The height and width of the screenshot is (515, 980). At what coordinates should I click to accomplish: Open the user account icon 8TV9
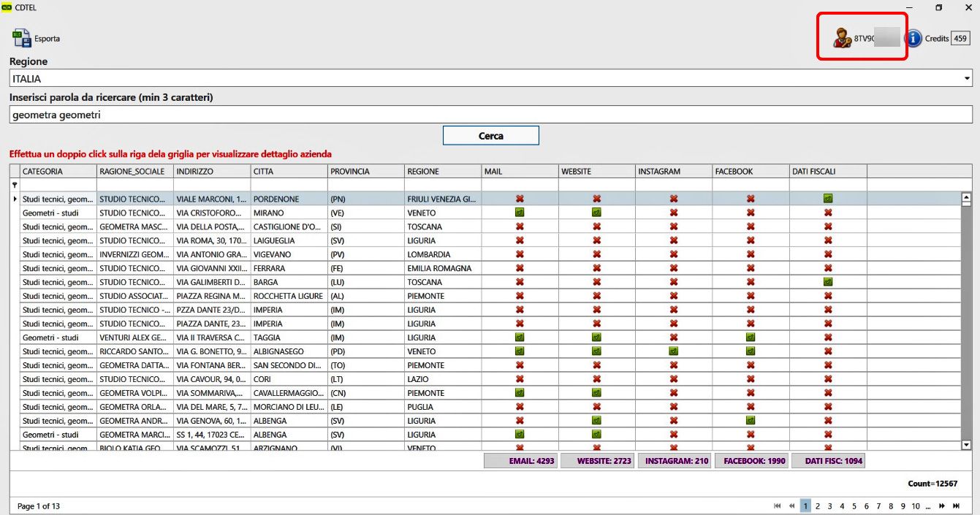coord(843,38)
